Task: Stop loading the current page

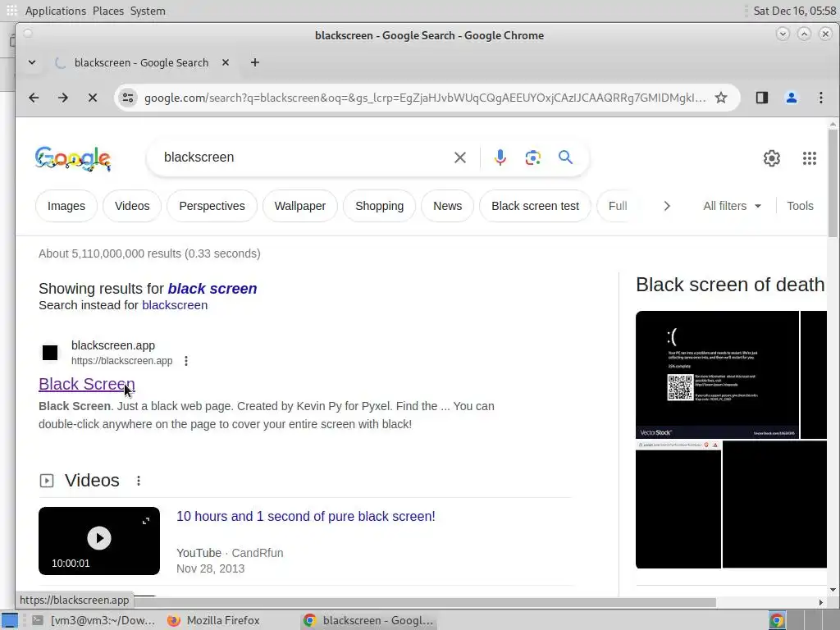Action: pos(93,98)
